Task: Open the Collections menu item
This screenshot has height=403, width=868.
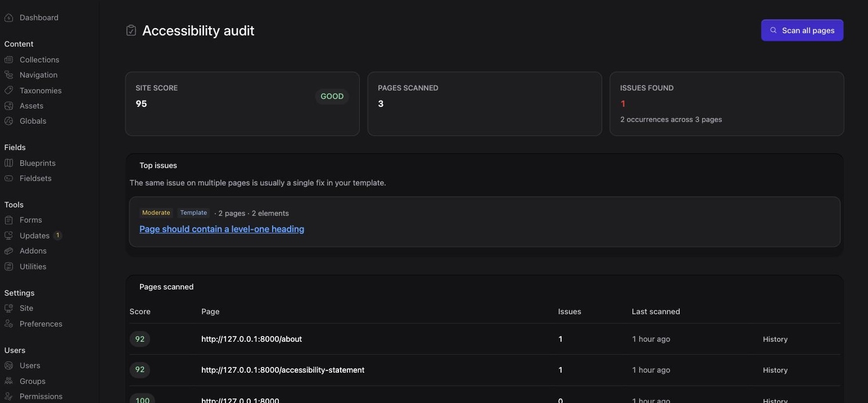Action: 39,60
